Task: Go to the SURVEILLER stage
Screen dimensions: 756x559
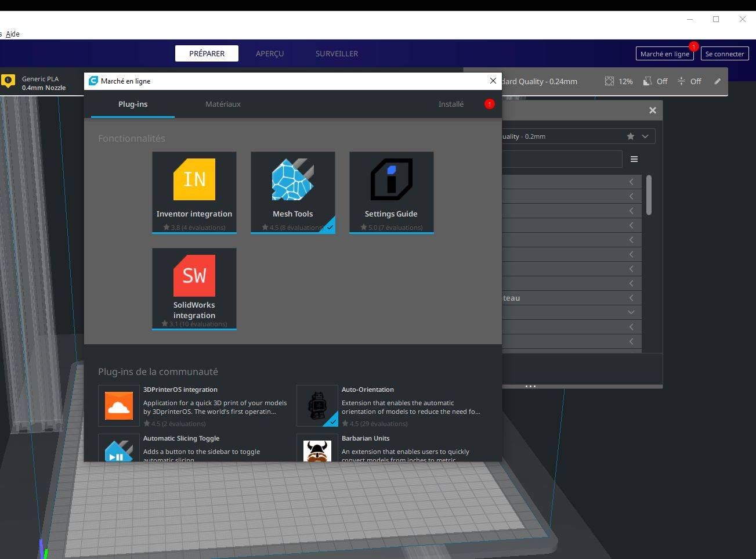Action: tap(337, 53)
